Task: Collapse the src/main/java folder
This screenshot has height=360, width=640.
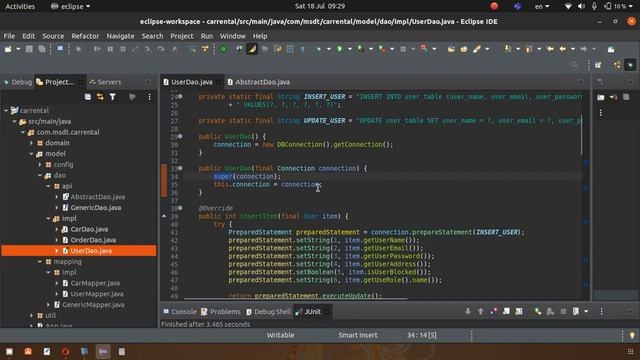Action: [15, 122]
